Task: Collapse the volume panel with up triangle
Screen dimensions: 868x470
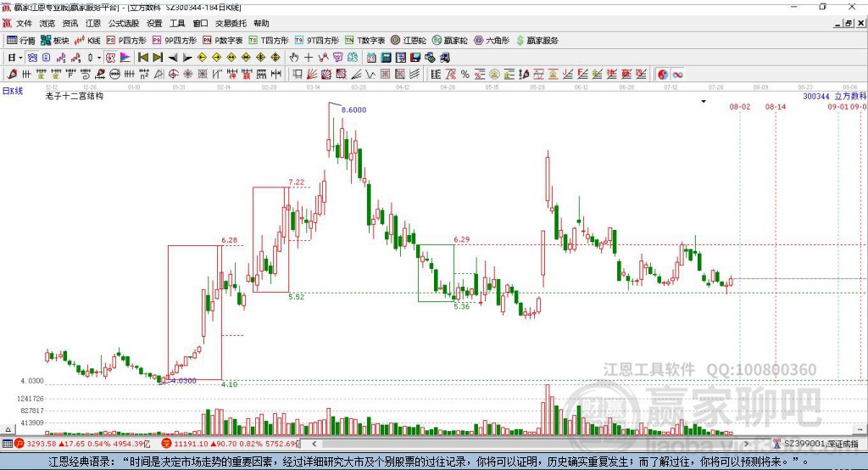Action: 8,429
